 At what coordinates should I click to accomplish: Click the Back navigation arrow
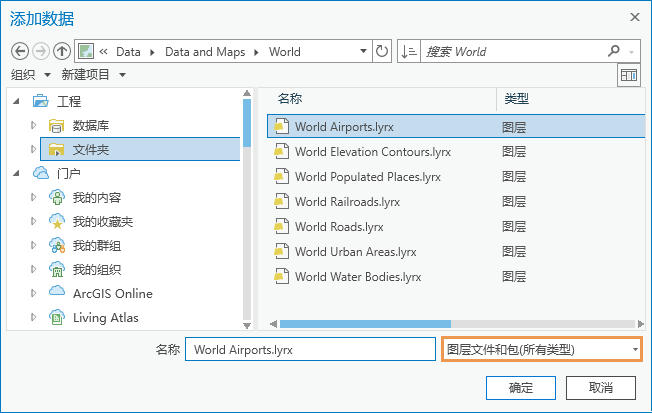click(19, 51)
